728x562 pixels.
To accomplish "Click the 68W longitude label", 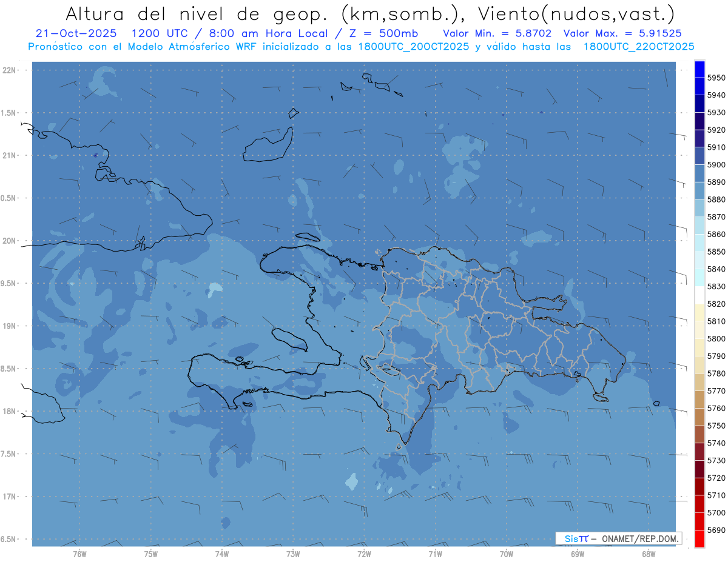I will coord(648,554).
